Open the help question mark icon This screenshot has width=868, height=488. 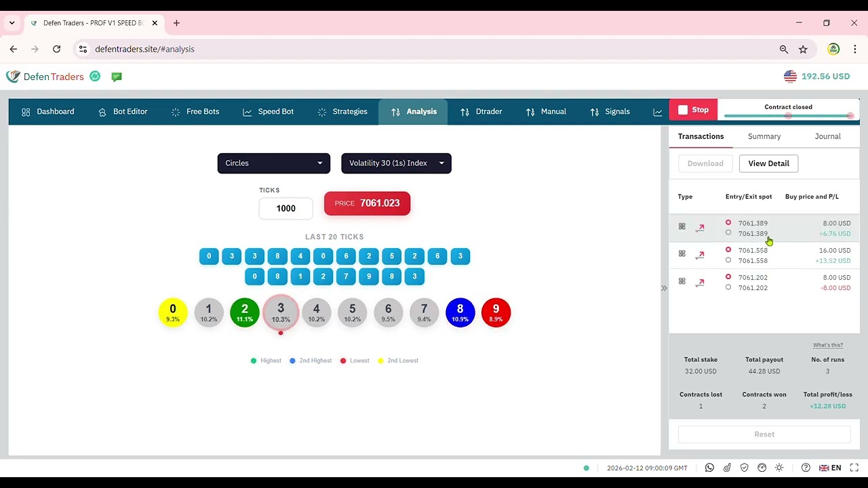806,468
